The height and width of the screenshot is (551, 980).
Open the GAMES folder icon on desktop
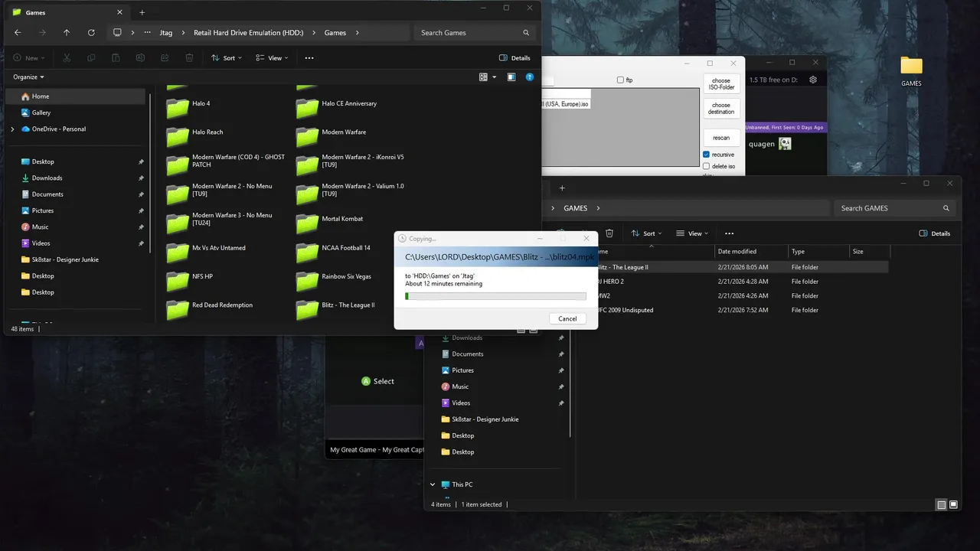pyautogui.click(x=911, y=66)
